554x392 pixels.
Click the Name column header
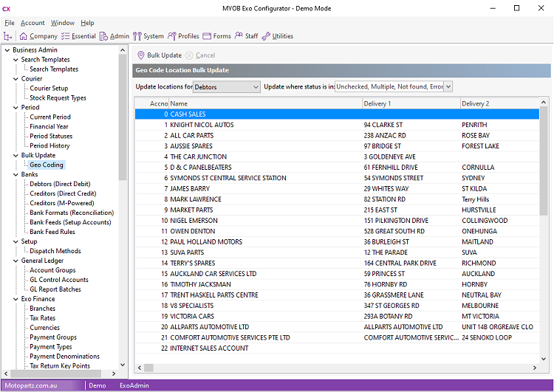[x=266, y=103]
